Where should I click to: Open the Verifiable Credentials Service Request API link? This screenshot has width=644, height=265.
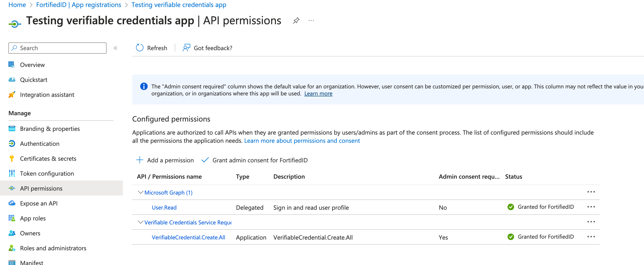[x=188, y=222]
